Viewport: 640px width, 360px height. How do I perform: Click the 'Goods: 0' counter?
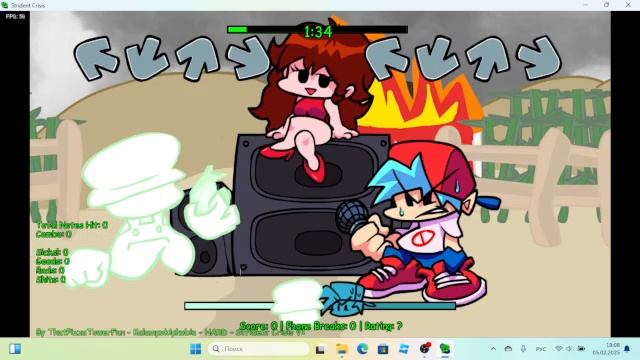click(53, 261)
